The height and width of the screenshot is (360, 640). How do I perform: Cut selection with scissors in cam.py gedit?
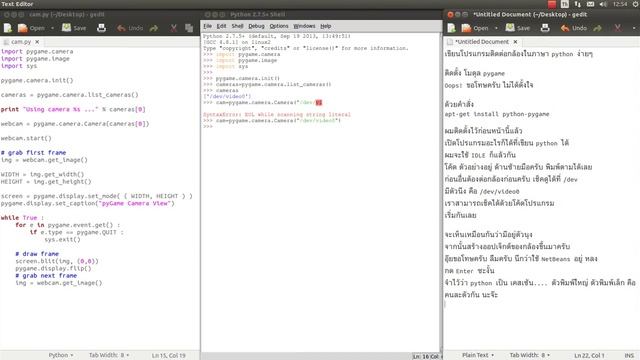173,28
